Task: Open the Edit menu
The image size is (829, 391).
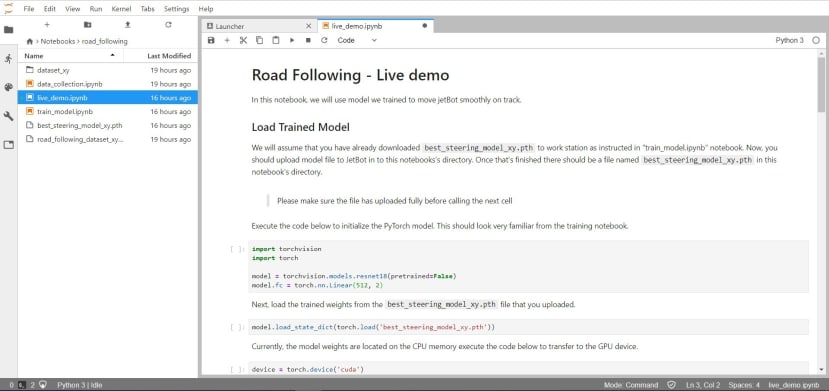Action: (50, 9)
